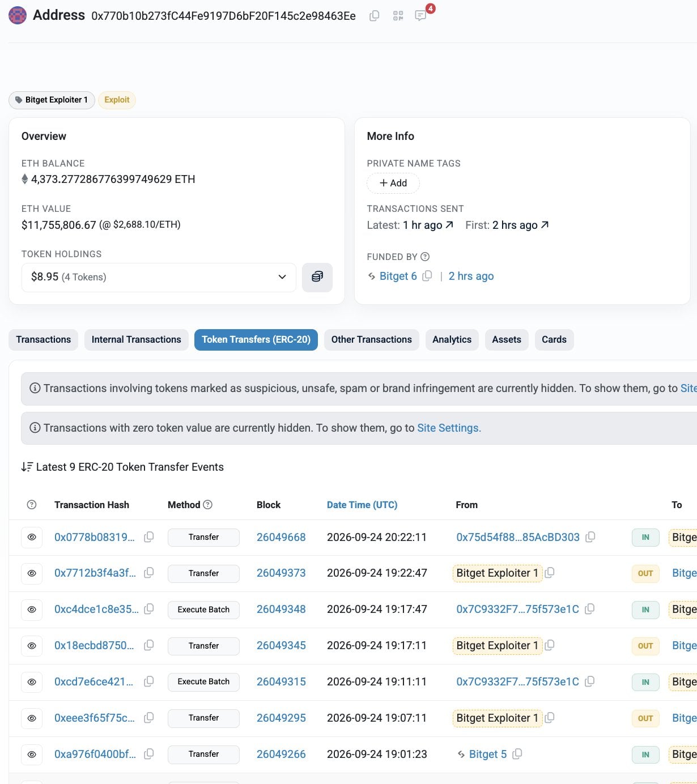697x784 pixels.
Task: Copy transaction hash 0xc4dce1c8e35
Action: pos(149,609)
